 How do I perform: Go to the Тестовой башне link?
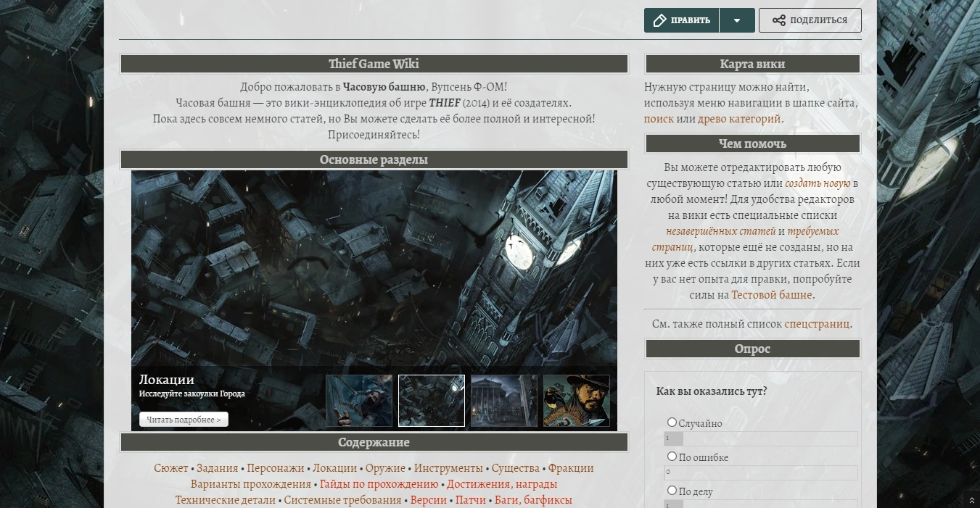772,296
